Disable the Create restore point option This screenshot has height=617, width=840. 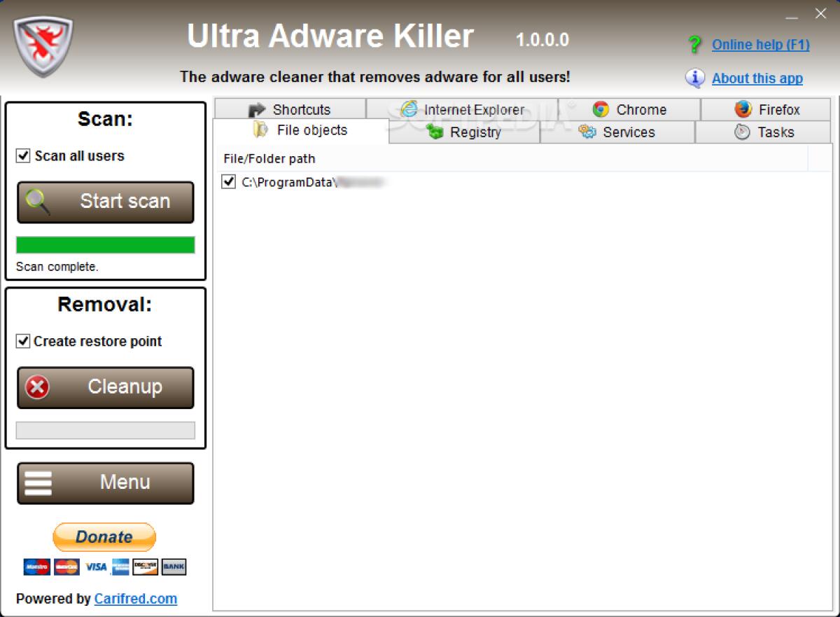click(24, 341)
